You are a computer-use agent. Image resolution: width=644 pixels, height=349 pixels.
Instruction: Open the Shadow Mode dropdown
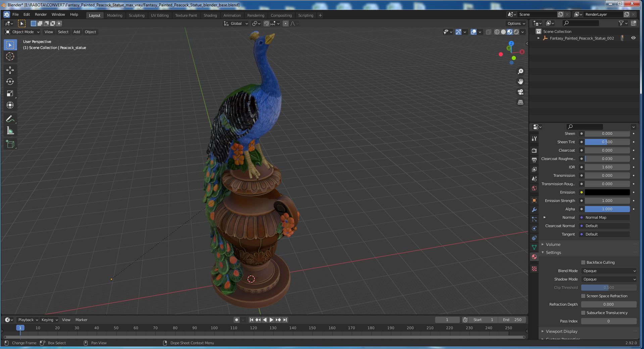pyautogui.click(x=609, y=279)
